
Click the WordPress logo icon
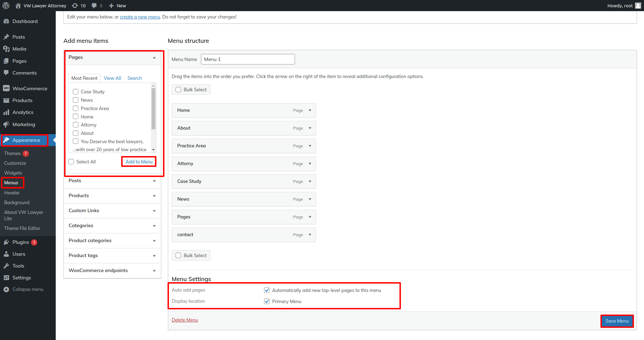click(x=6, y=6)
